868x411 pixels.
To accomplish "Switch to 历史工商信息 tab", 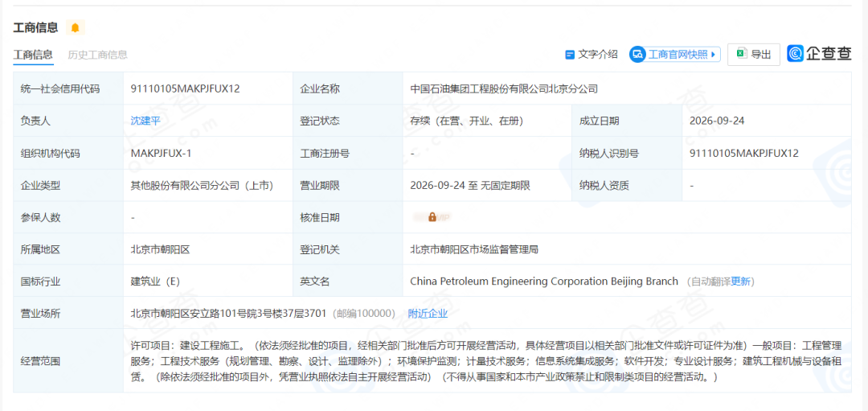I will pyautogui.click(x=97, y=54).
